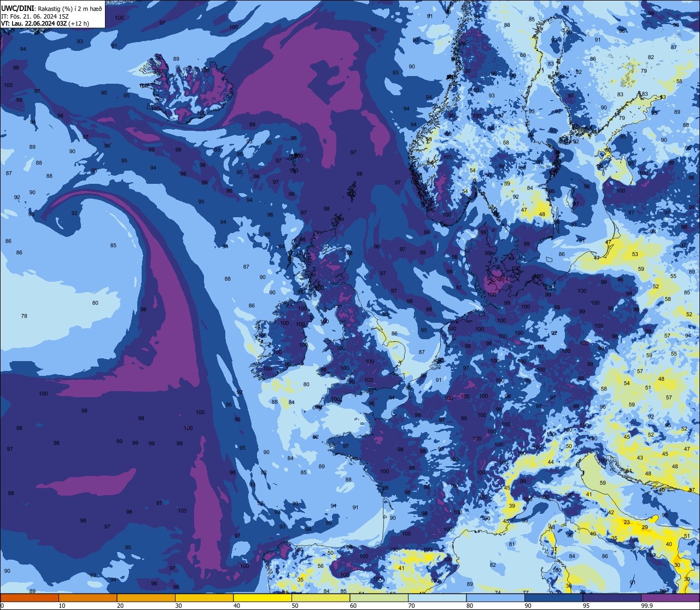The image size is (700, 610).
Task: Click the '(+12 h)' forecast offset text
Action: (x=80, y=24)
